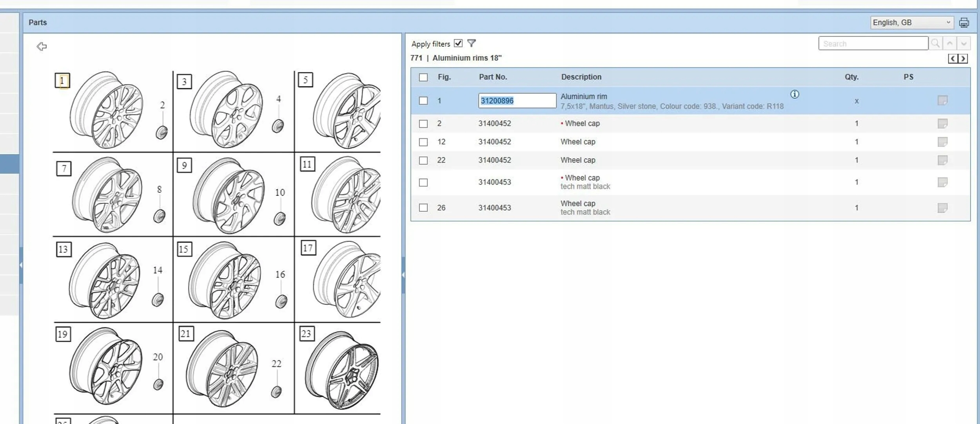This screenshot has width=980, height=424.
Task: Jump to next search result arrow
Action: 964,43
